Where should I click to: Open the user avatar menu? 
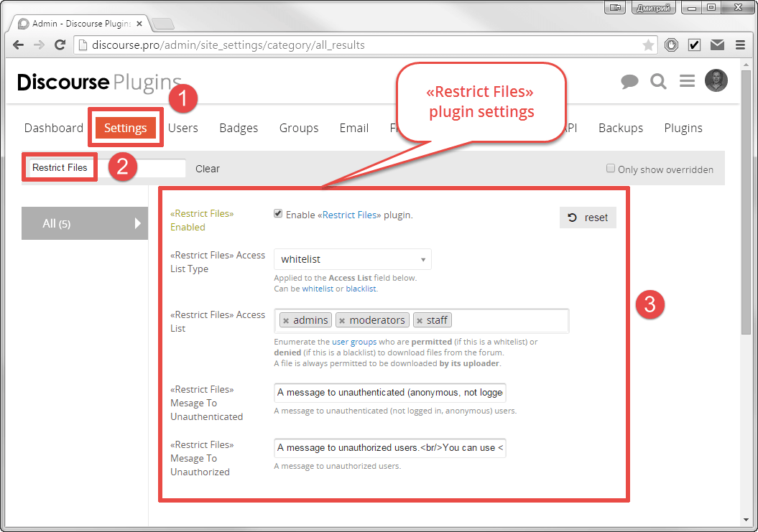tap(716, 80)
